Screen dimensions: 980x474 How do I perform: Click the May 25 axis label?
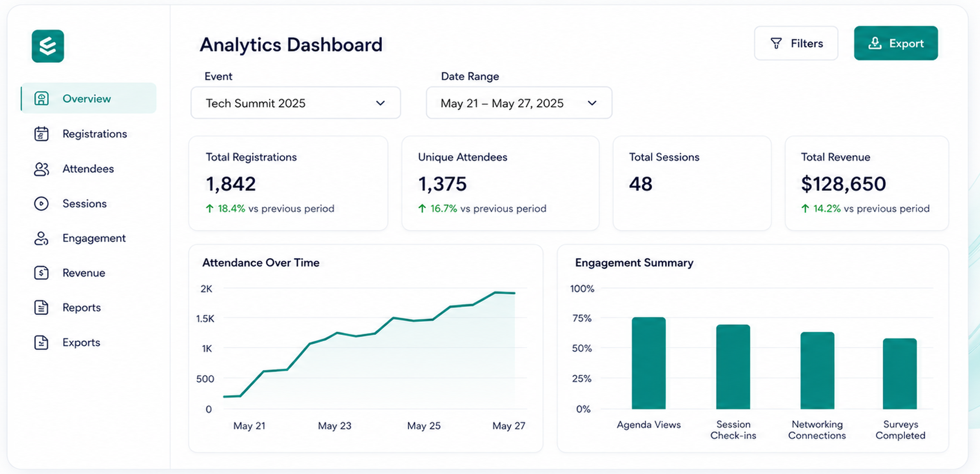pyautogui.click(x=424, y=426)
